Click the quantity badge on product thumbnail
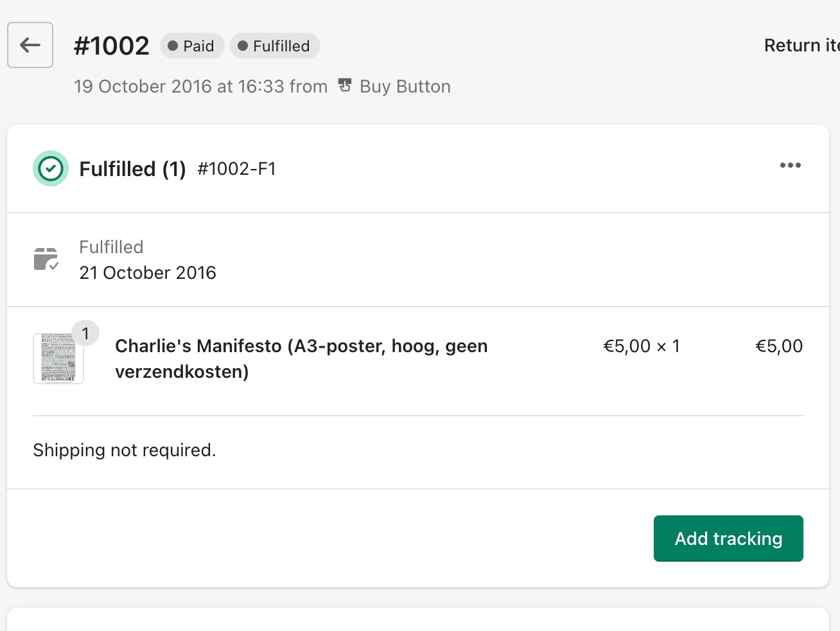This screenshot has width=840, height=631. (x=85, y=333)
